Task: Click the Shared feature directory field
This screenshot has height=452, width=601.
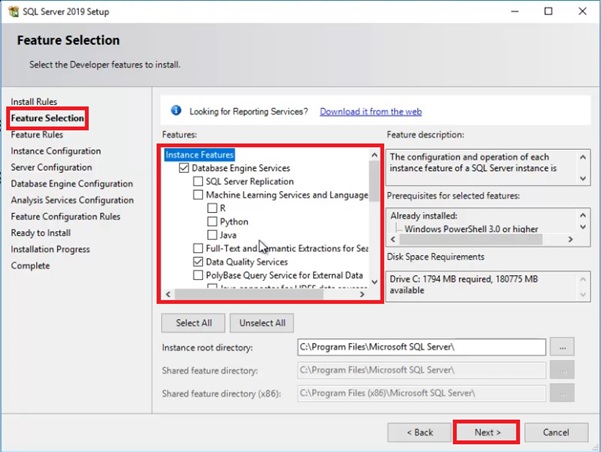Action: [422, 370]
